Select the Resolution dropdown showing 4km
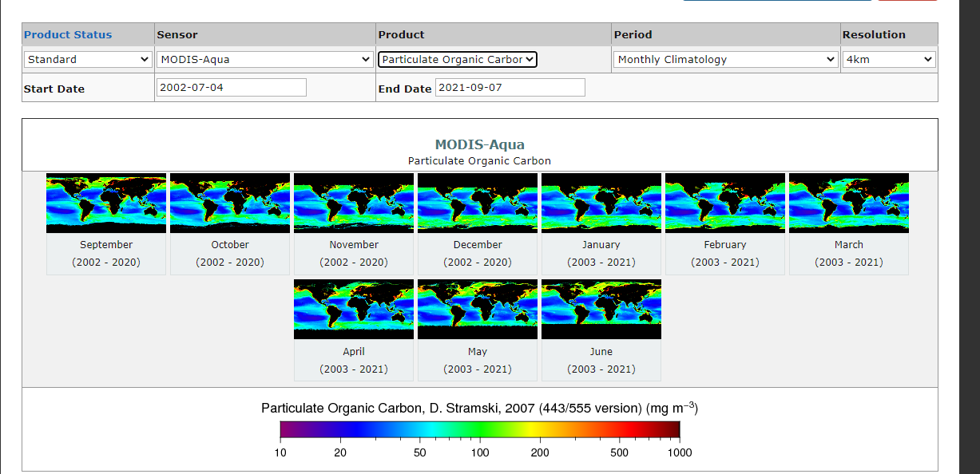This screenshot has height=474, width=980. point(889,59)
